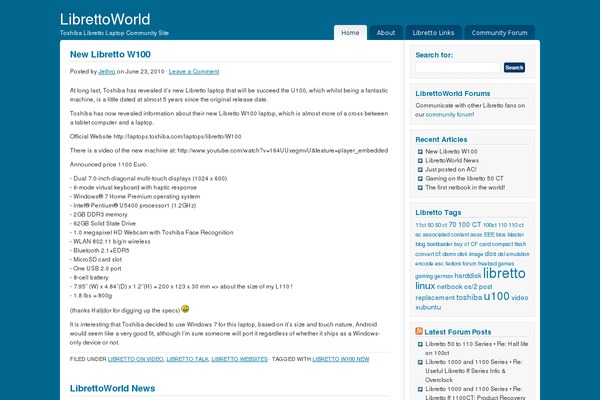The image size is (600, 400).
Task: Open the LIBRETTO ON VIDEO category link
Action: tap(135, 359)
